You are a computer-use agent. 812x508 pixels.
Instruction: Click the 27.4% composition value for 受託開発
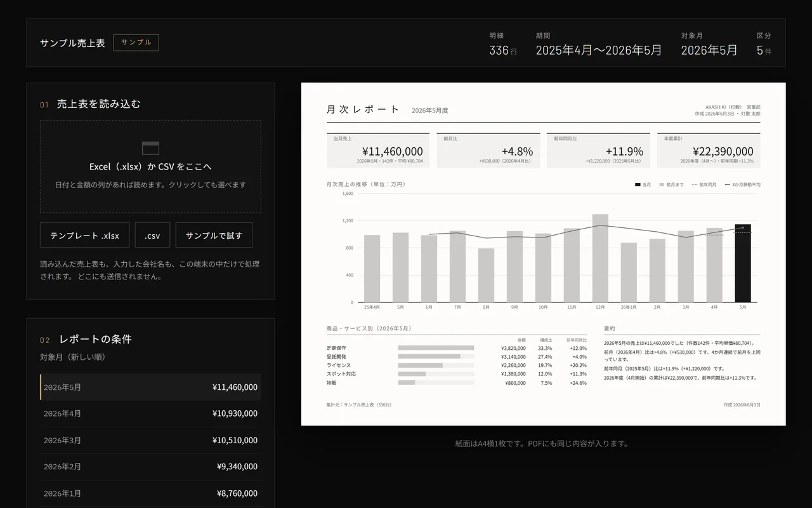pyautogui.click(x=545, y=357)
